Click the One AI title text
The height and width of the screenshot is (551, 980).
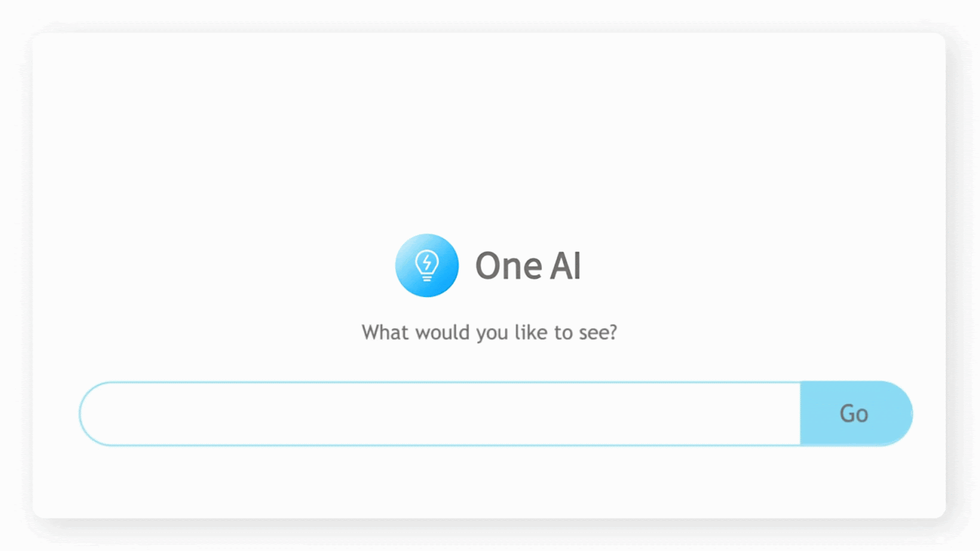click(528, 266)
